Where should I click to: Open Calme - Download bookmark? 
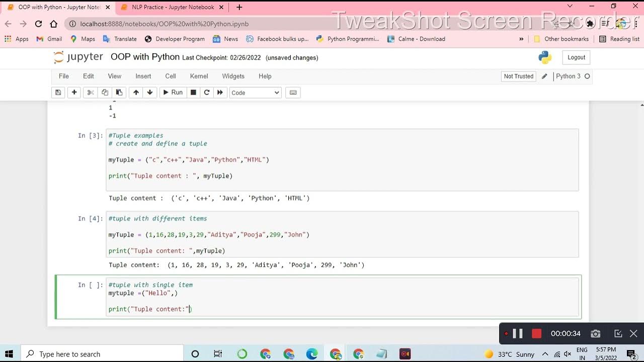tap(416, 39)
